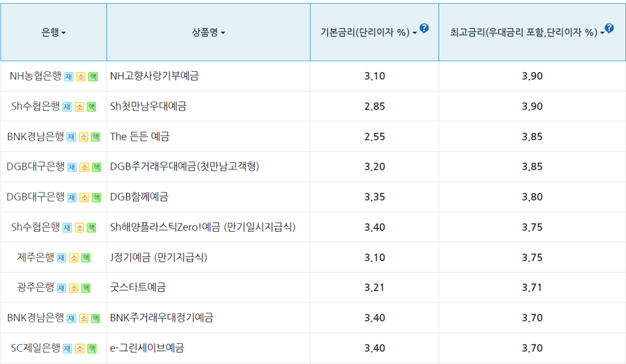Click green 핵 badge in Sh해양플라스틱Zero!예금 row
Screen dimensions: 626x364
(91, 228)
